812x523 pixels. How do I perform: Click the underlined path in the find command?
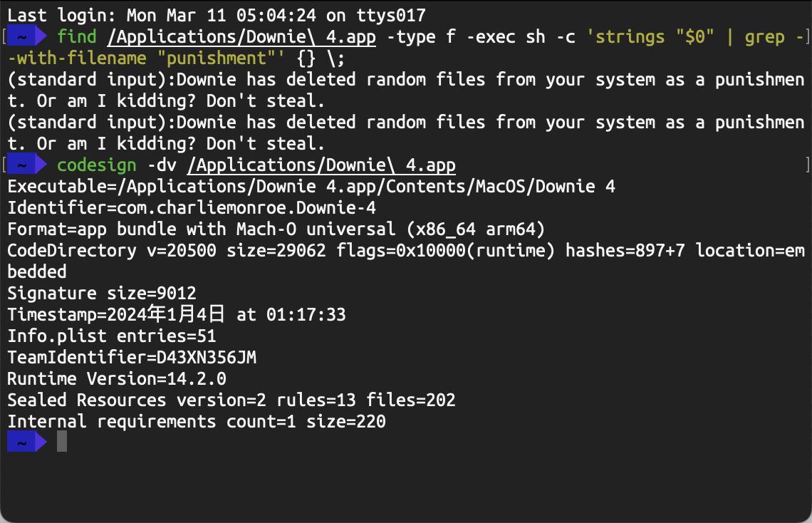(241, 36)
